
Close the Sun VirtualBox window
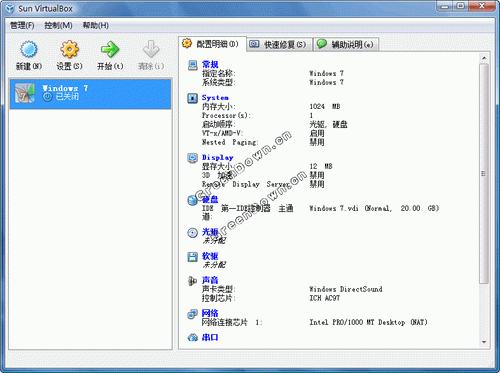click(482, 6)
